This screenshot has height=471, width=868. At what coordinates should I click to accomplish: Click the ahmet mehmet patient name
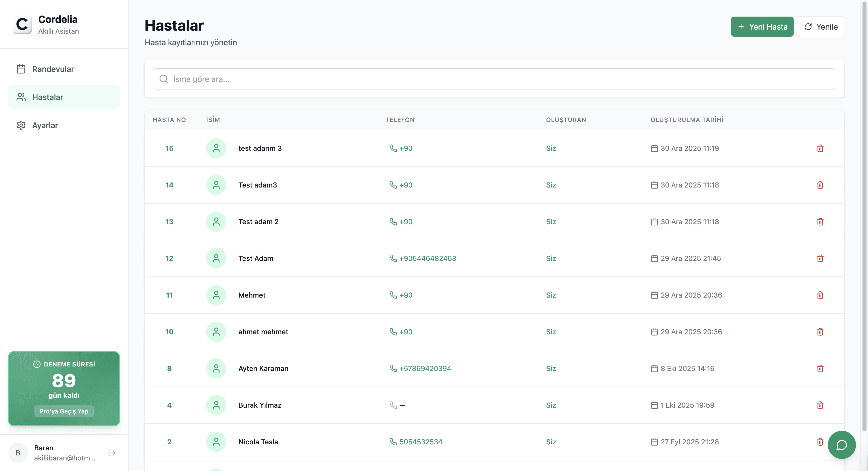pyautogui.click(x=263, y=332)
